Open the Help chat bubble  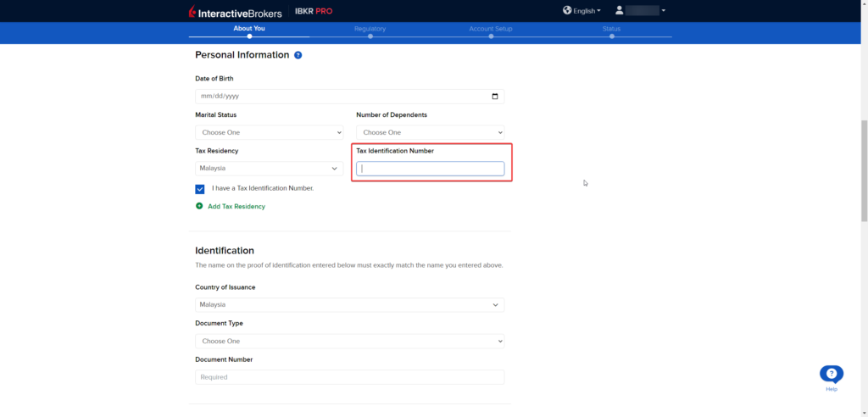pyautogui.click(x=831, y=374)
